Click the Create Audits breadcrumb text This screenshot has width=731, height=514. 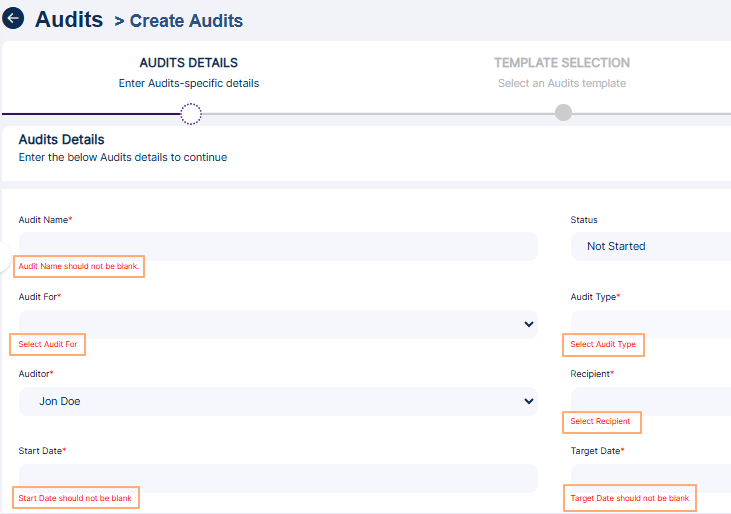click(186, 21)
